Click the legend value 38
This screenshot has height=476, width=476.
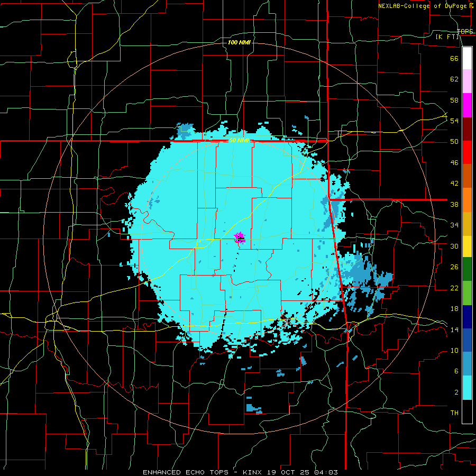[454, 204]
